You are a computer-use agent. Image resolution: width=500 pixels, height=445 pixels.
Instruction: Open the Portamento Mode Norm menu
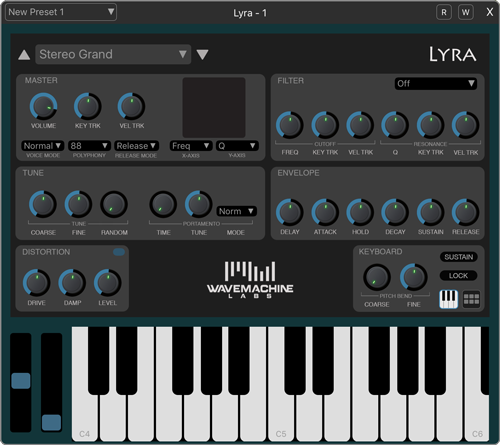236,211
